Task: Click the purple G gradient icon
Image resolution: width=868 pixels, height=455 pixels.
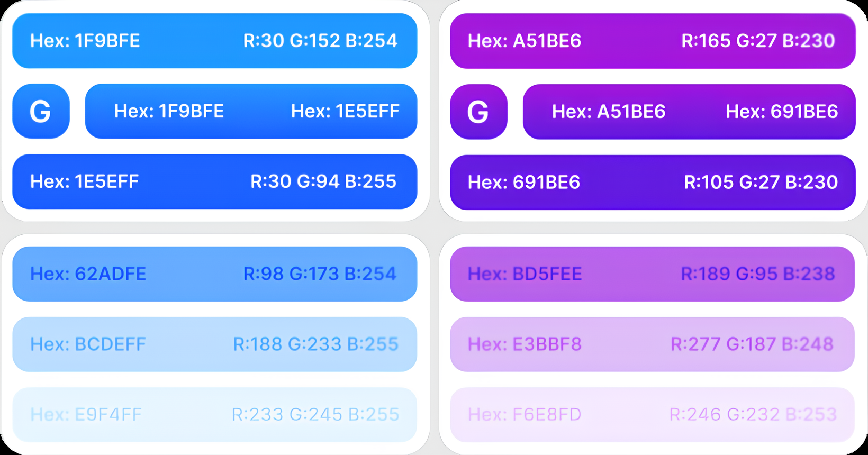Action: [478, 112]
